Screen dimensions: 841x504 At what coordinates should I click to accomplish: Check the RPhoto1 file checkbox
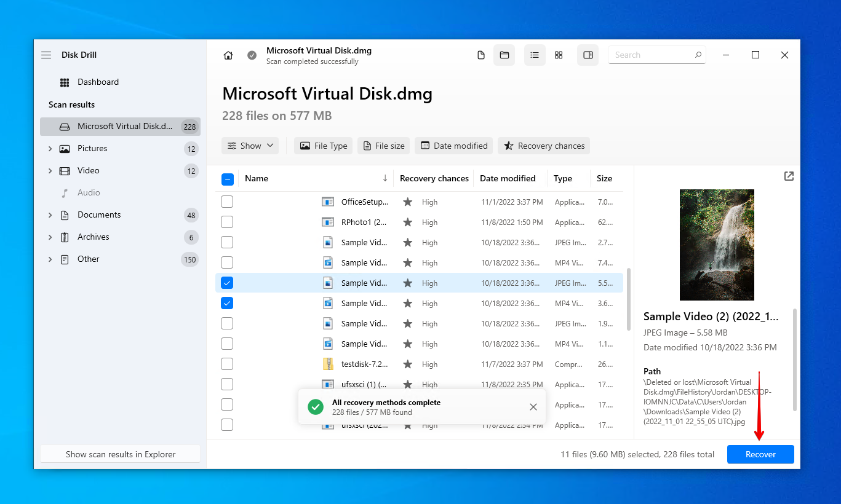pos(227,222)
